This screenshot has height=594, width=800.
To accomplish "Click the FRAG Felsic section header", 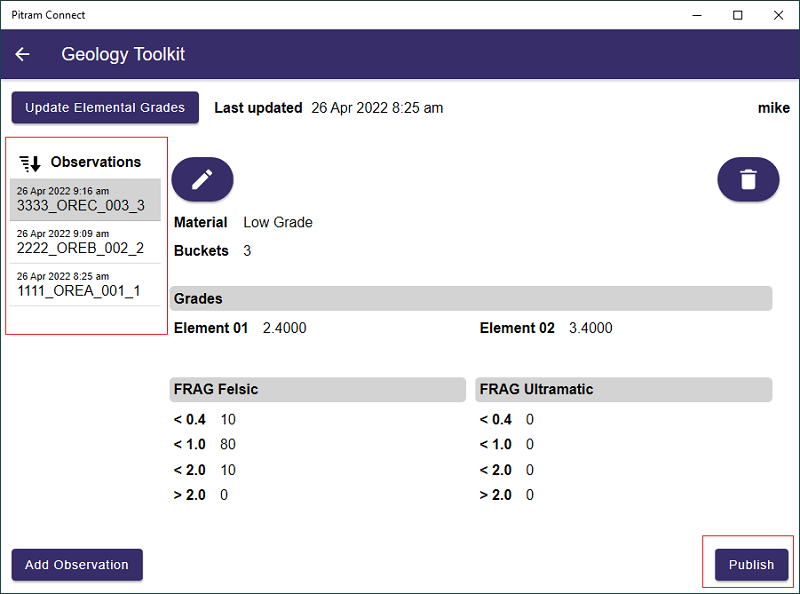I will pos(317,389).
